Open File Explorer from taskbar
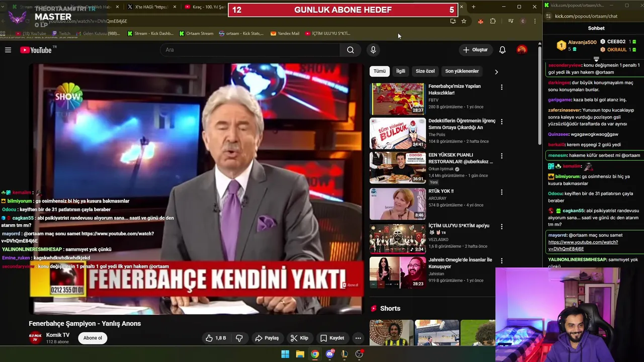644x362 pixels. click(300, 354)
